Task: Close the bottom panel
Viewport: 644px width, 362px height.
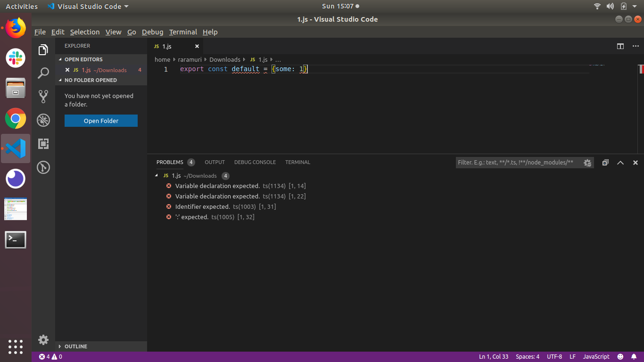Action: click(x=636, y=163)
